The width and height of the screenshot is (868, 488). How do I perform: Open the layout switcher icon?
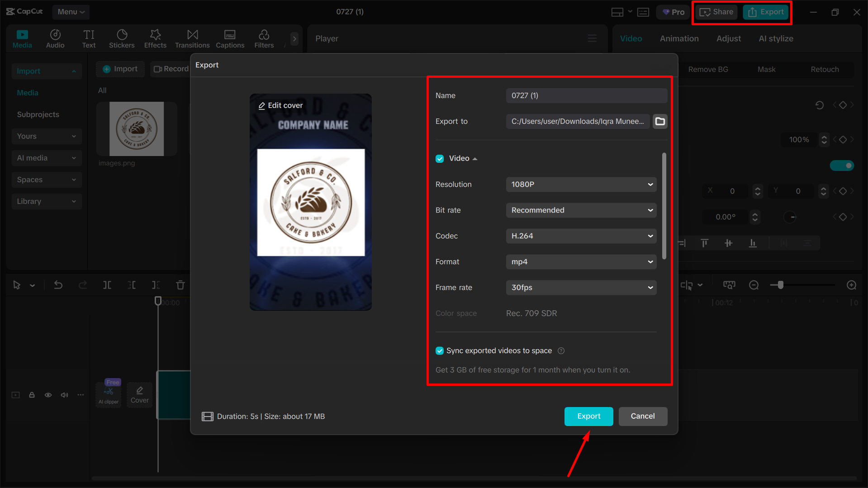pos(617,12)
